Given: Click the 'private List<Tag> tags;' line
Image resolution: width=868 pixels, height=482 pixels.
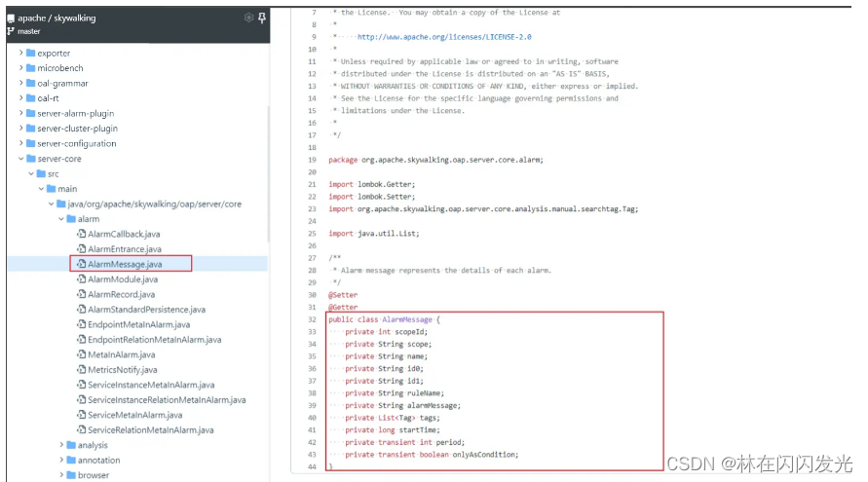Looking at the screenshot, I should (393, 418).
